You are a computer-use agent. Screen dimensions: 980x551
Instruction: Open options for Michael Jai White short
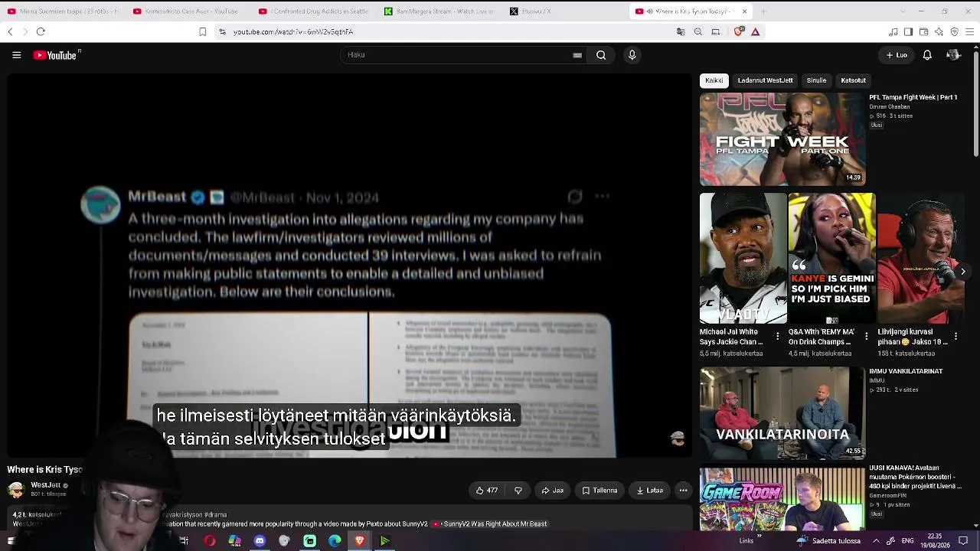(778, 337)
